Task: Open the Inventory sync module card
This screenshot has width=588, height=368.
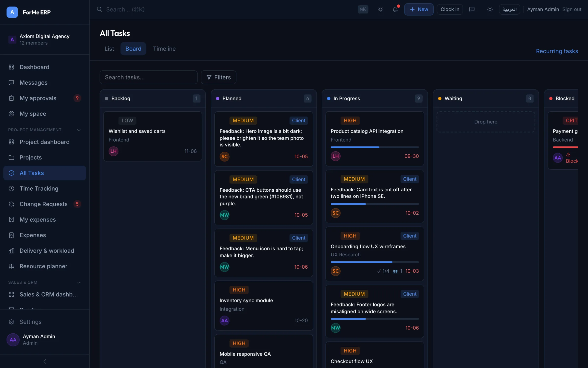Action: (x=264, y=306)
